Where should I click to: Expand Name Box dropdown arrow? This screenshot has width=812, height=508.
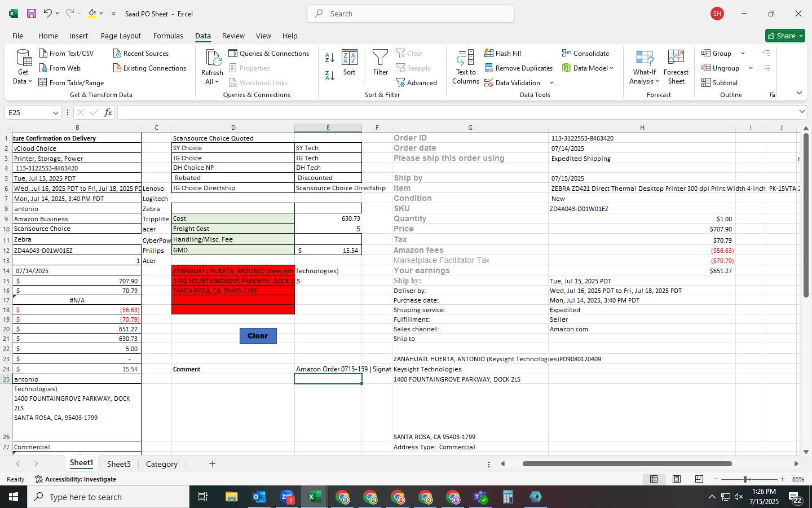pos(55,112)
